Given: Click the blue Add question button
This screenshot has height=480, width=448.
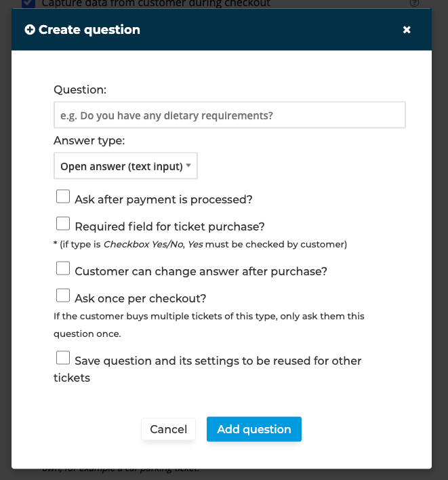Looking at the screenshot, I should (x=254, y=429).
